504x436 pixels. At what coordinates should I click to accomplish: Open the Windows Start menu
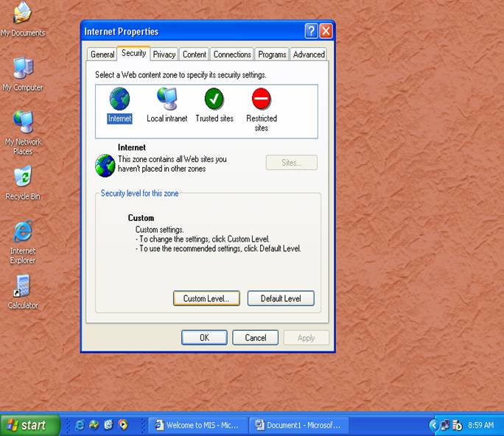pyautogui.click(x=29, y=425)
